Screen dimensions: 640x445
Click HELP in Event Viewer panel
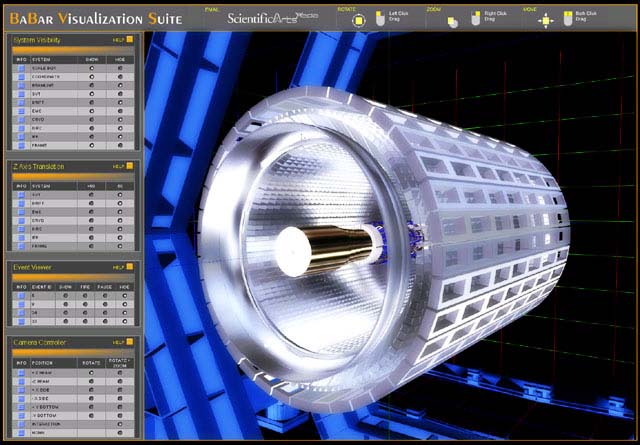[123, 267]
